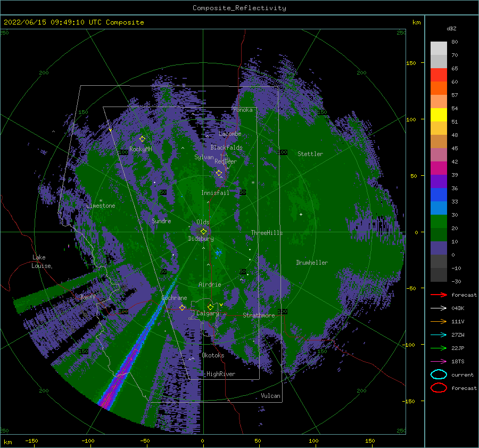The image size is (479, 448).
Task: Click the Composite_Reflectivity title
Action: tap(240, 8)
